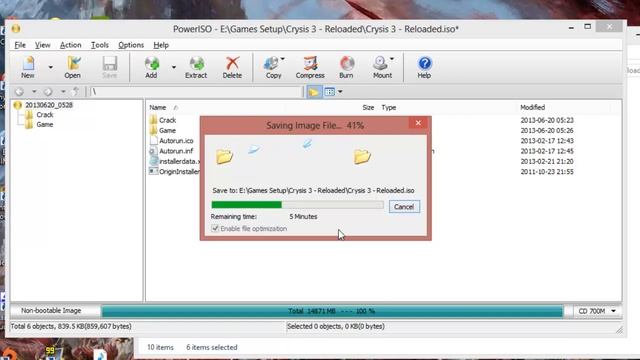This screenshot has height=360, width=640.
Task: Open the view mode dropdown arrow
Action: pyautogui.click(x=340, y=92)
